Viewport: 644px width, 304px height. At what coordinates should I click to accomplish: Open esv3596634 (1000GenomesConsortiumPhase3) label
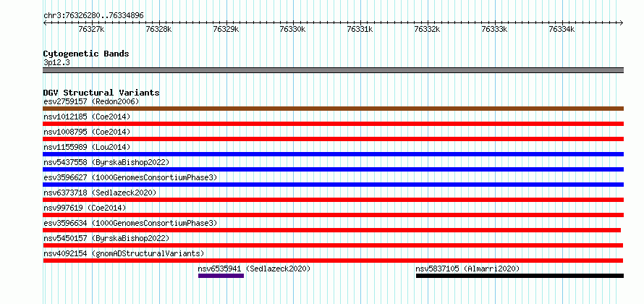point(130,223)
